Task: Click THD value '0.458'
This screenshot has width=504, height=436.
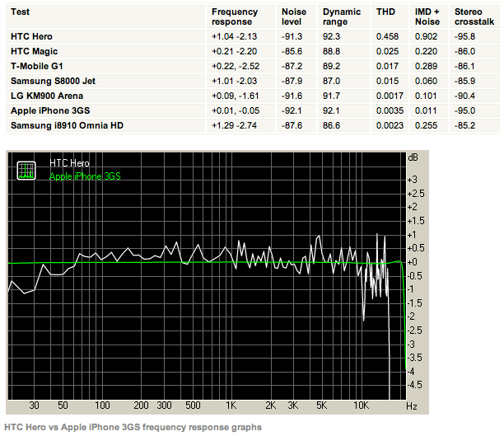Action: click(x=387, y=36)
